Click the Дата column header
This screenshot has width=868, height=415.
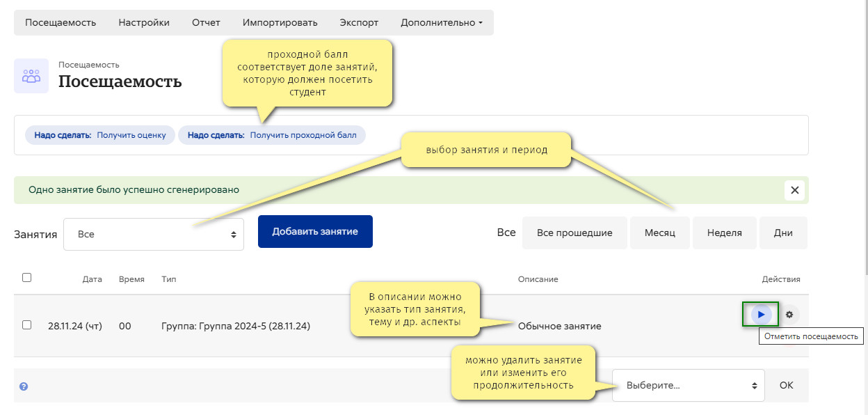92,279
